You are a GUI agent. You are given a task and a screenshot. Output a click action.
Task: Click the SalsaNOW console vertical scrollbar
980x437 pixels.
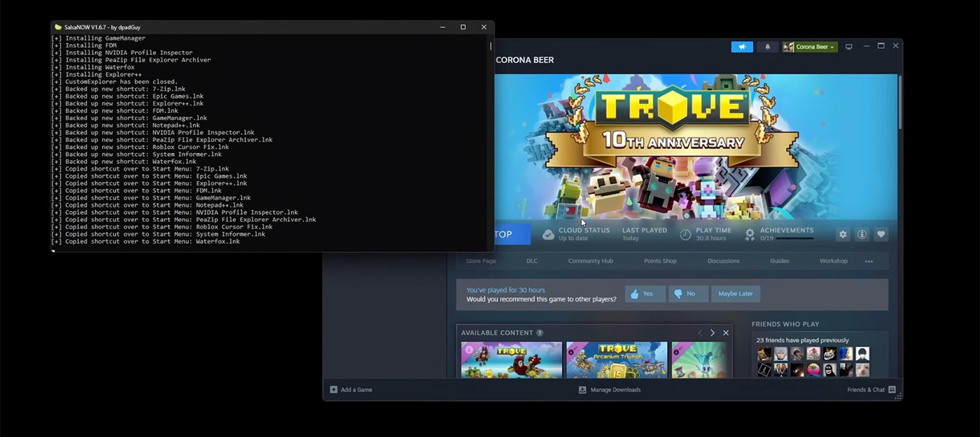pos(491,46)
